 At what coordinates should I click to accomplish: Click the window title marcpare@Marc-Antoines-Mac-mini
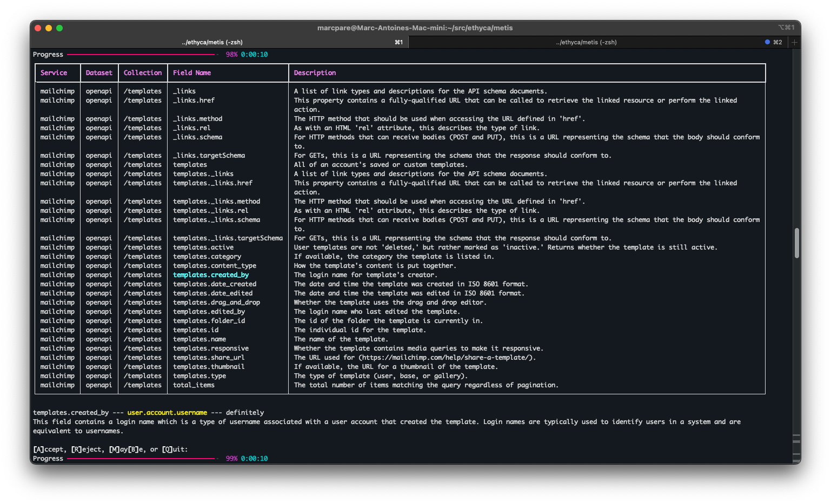click(x=415, y=28)
